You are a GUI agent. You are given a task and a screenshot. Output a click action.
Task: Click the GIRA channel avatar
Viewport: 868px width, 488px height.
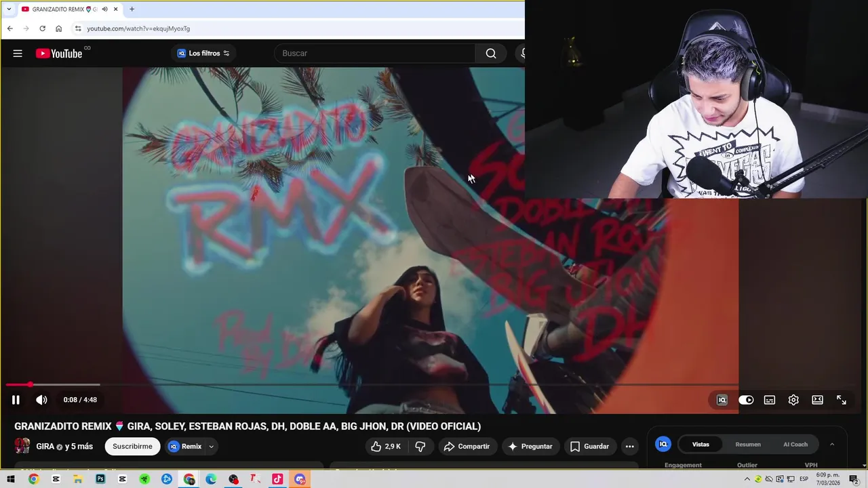(x=22, y=446)
